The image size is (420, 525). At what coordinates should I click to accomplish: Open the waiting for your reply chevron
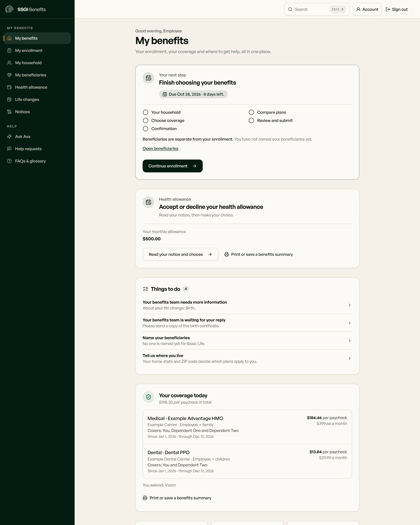click(350, 323)
